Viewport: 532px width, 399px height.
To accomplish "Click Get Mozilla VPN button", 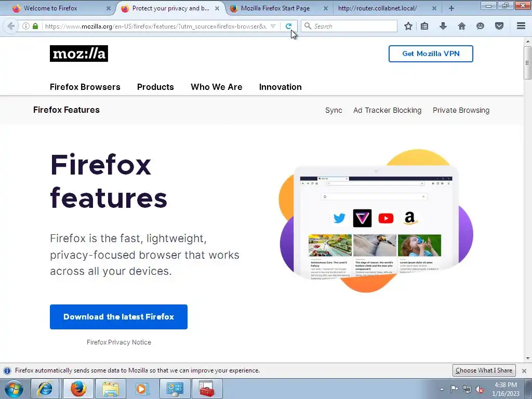I will 431,54.
